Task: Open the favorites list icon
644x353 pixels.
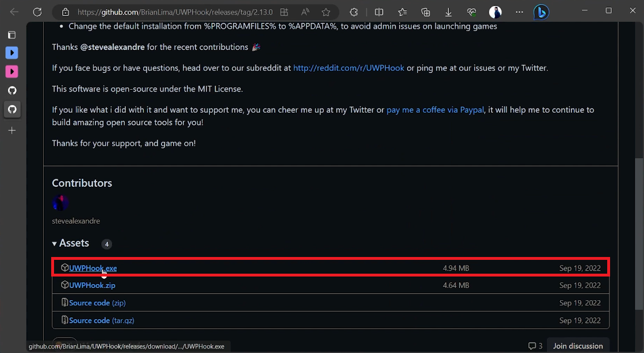Action: pos(402,12)
